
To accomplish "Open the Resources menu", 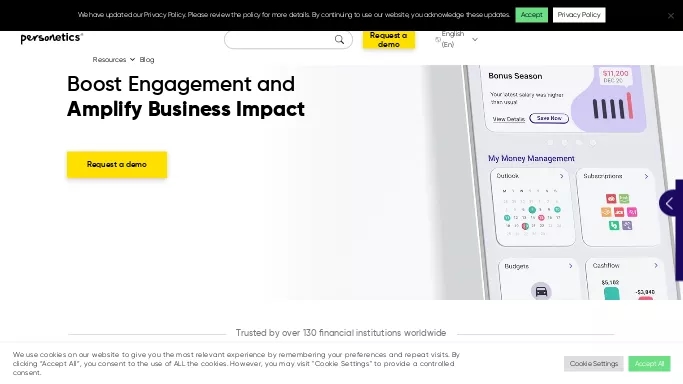I will click(x=109, y=60).
